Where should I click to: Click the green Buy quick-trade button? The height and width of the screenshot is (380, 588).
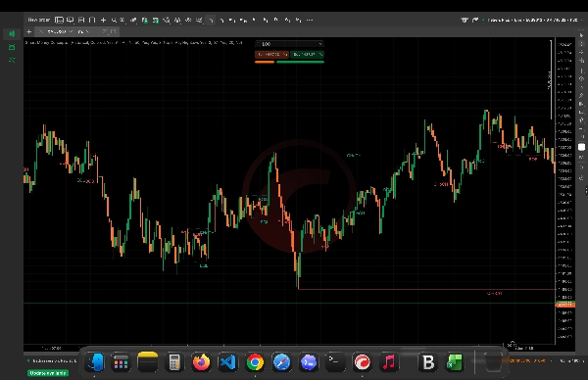[x=307, y=54]
